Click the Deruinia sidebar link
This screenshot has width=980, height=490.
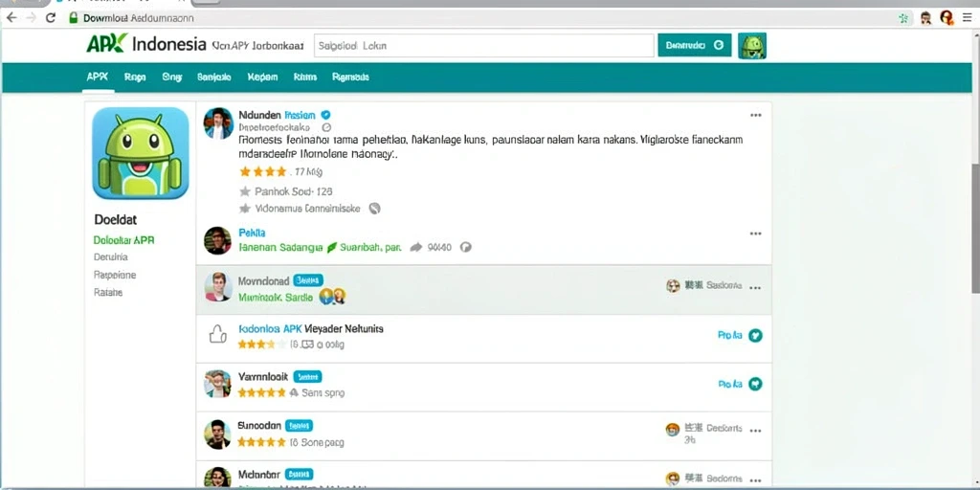point(111,256)
